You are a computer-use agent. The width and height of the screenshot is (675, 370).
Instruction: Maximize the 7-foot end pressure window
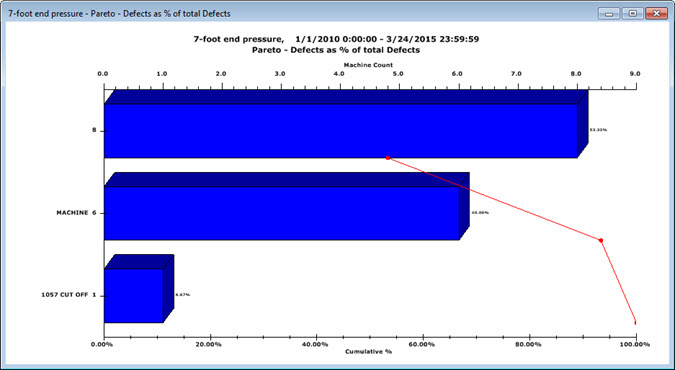pos(633,14)
